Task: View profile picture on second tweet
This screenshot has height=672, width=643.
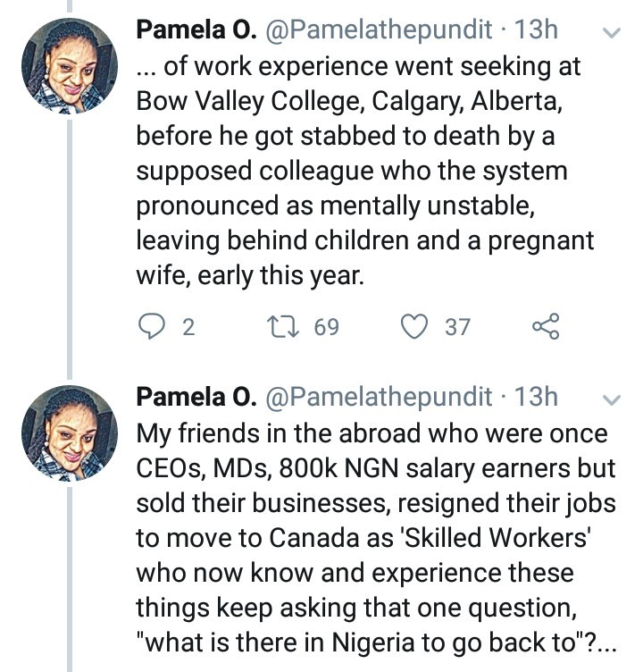Action: point(70,433)
